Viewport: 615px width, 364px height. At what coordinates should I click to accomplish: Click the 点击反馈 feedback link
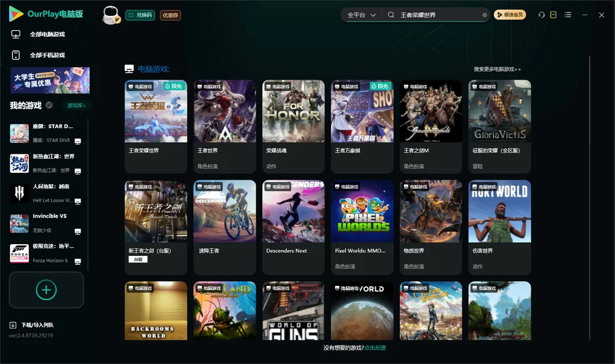click(x=375, y=348)
